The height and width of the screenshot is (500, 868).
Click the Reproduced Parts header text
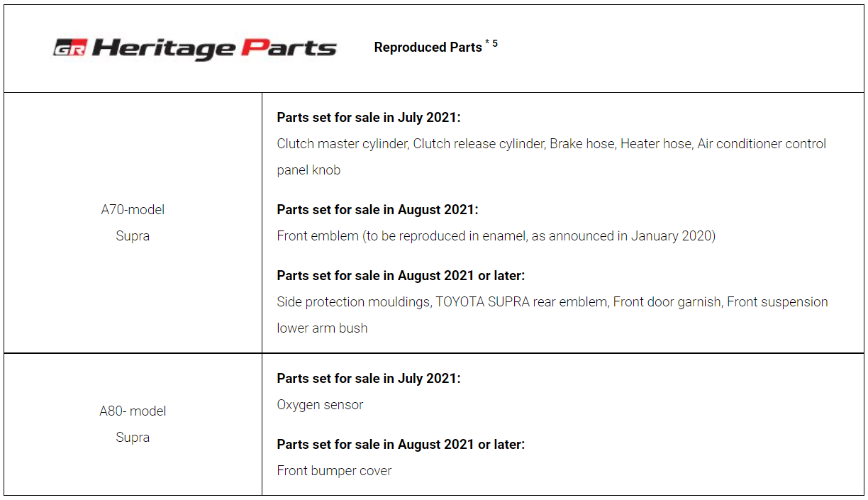pyautogui.click(x=428, y=48)
